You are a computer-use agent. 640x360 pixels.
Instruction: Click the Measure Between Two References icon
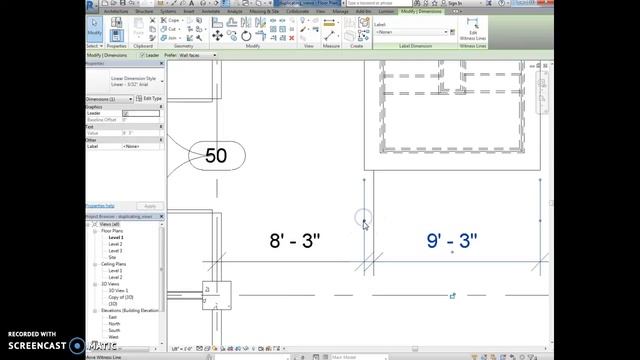329,36
